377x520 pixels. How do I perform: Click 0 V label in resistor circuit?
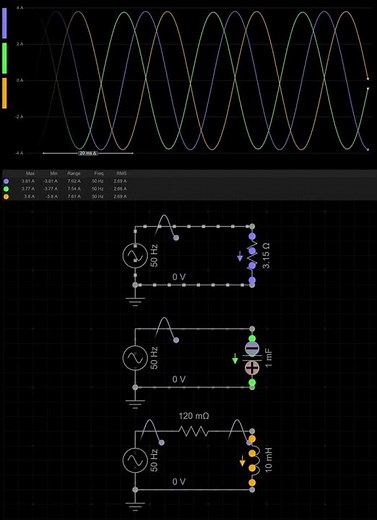[179, 277]
